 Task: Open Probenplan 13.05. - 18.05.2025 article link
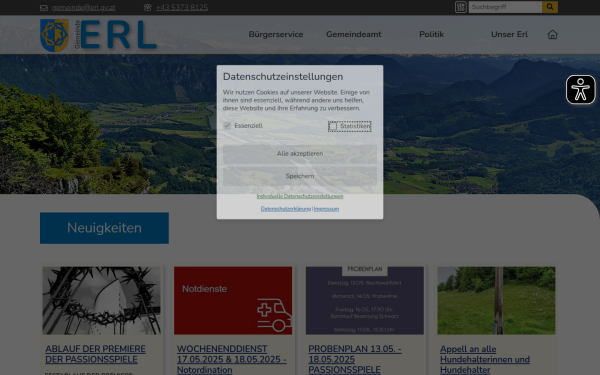click(x=355, y=359)
